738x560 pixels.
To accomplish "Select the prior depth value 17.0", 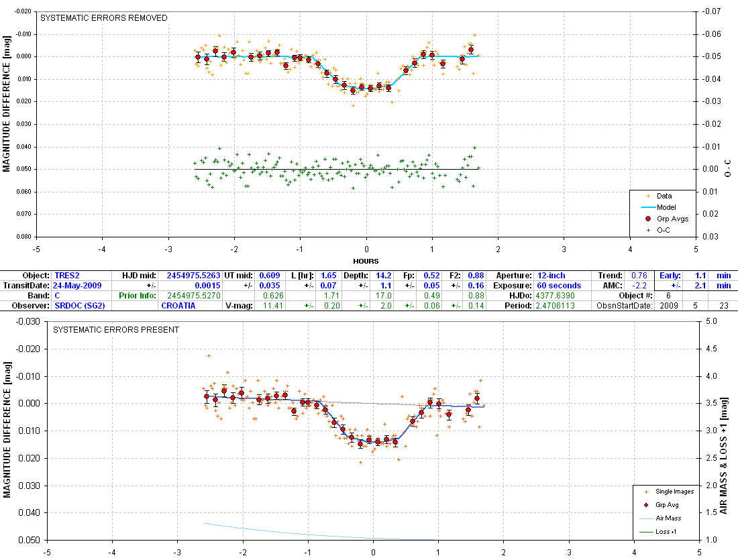I will click(x=384, y=296).
